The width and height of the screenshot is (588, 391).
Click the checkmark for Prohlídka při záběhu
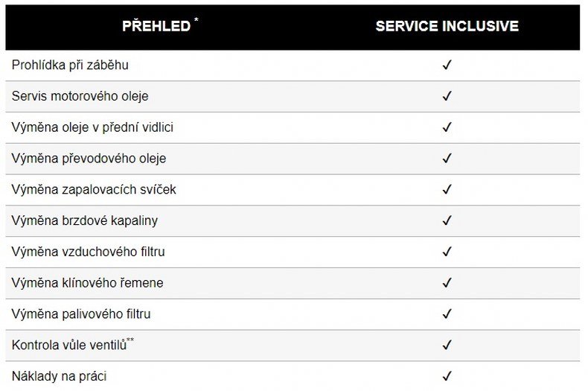[x=447, y=66]
